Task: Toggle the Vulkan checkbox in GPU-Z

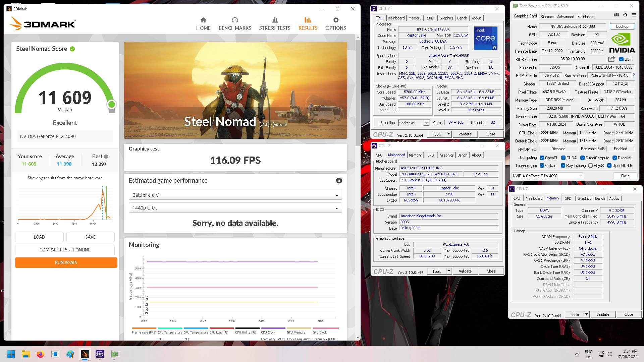Action: (x=542, y=166)
